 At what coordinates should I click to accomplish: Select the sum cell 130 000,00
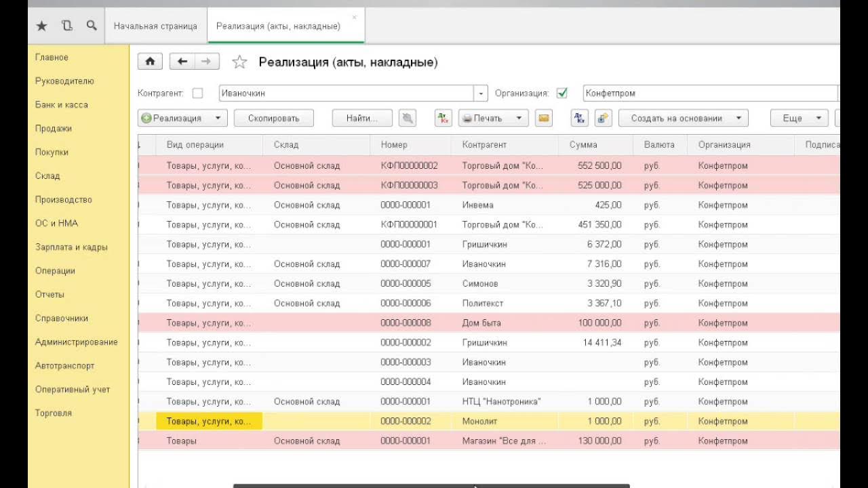pos(596,441)
